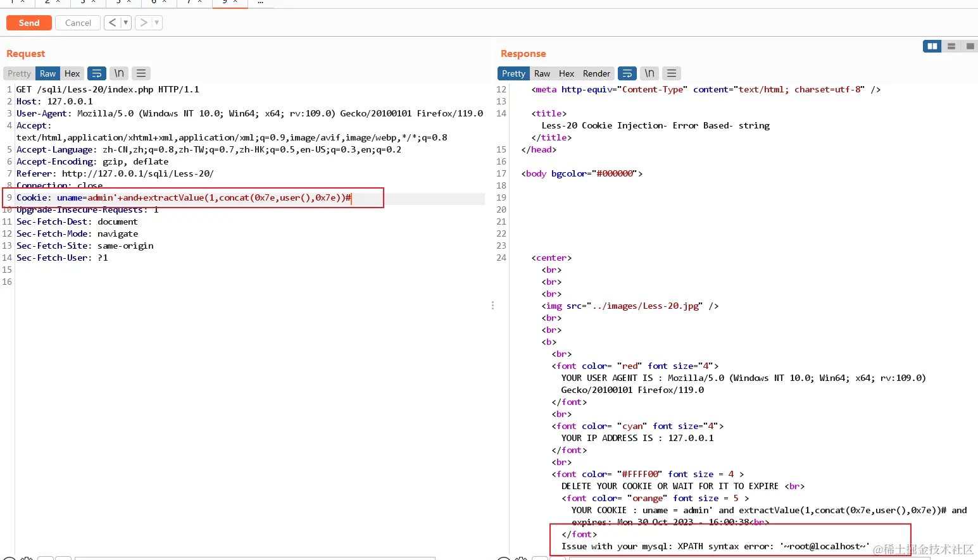Click the meta http-equiv line in response

[x=706, y=89]
